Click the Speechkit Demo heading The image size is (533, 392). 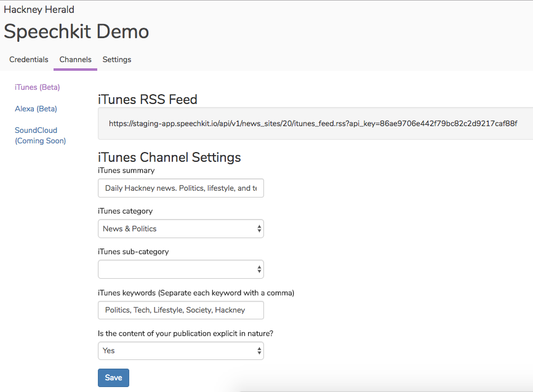[x=76, y=31]
